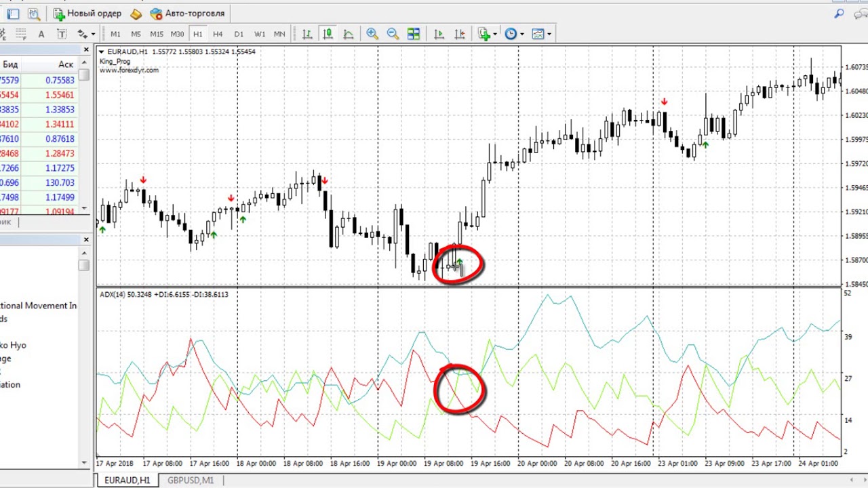
Task: Select ask price 130.703
Action: [x=60, y=183]
